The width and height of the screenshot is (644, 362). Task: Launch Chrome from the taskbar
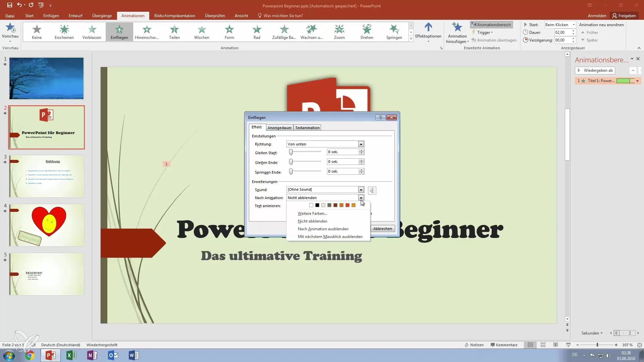coord(30,355)
